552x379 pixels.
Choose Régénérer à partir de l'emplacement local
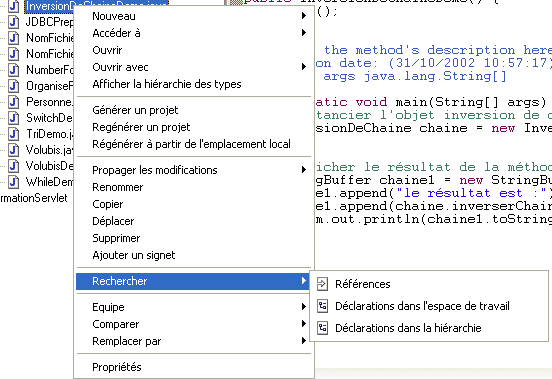pos(193,144)
